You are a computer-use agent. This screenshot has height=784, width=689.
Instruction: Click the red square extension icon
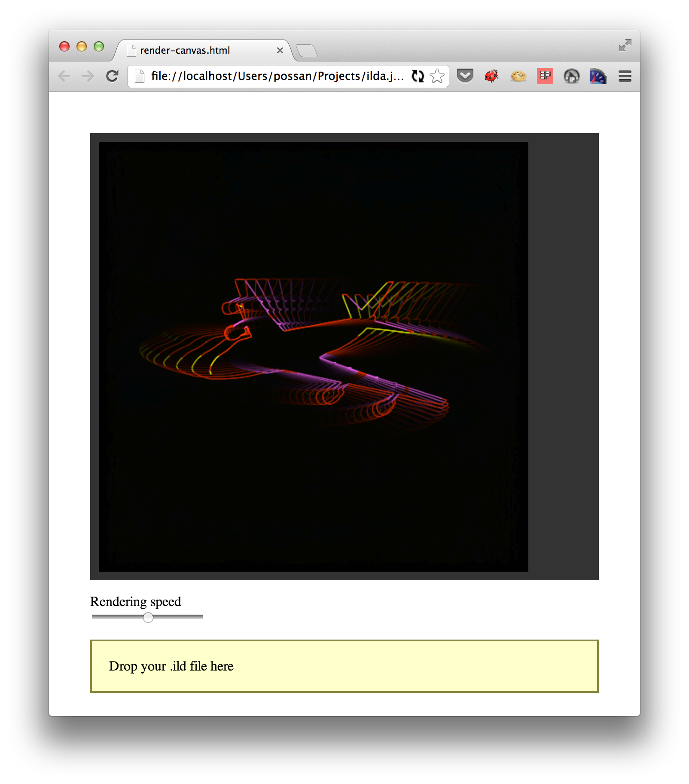(545, 76)
